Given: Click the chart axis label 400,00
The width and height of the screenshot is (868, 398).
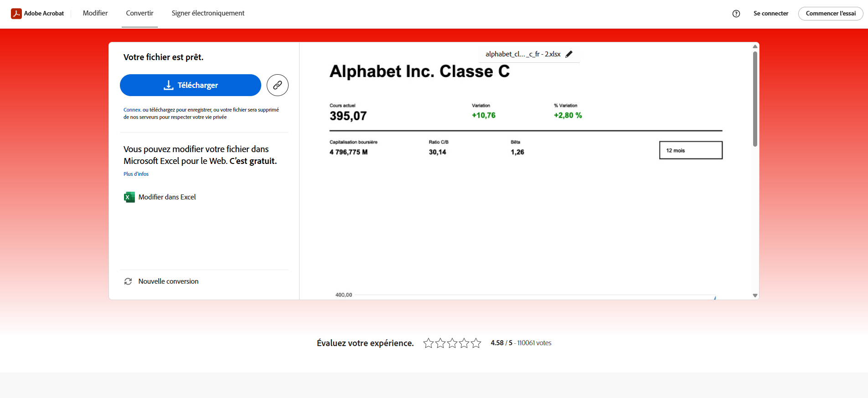Looking at the screenshot, I should pos(344,295).
